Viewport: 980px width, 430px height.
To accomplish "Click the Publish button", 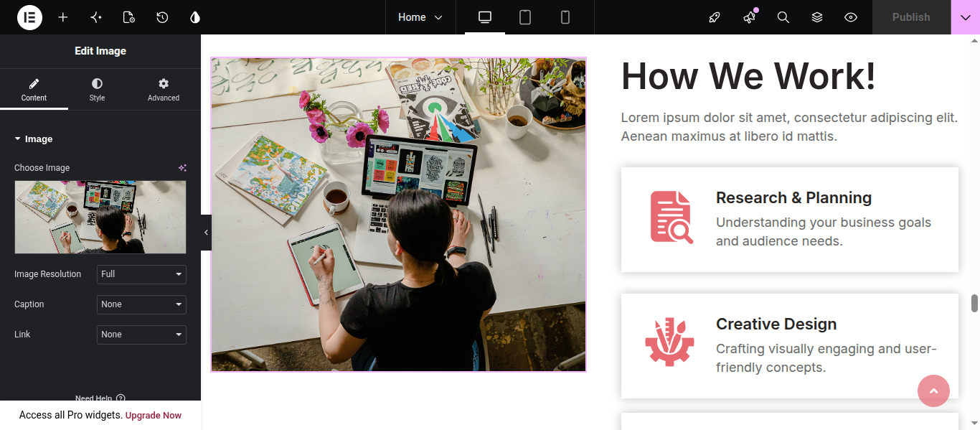I will [911, 17].
